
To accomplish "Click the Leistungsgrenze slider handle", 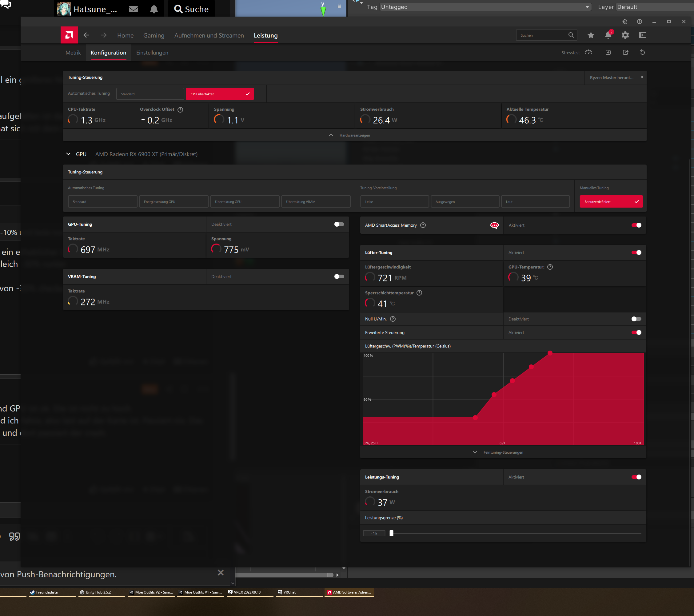I will click(x=391, y=533).
